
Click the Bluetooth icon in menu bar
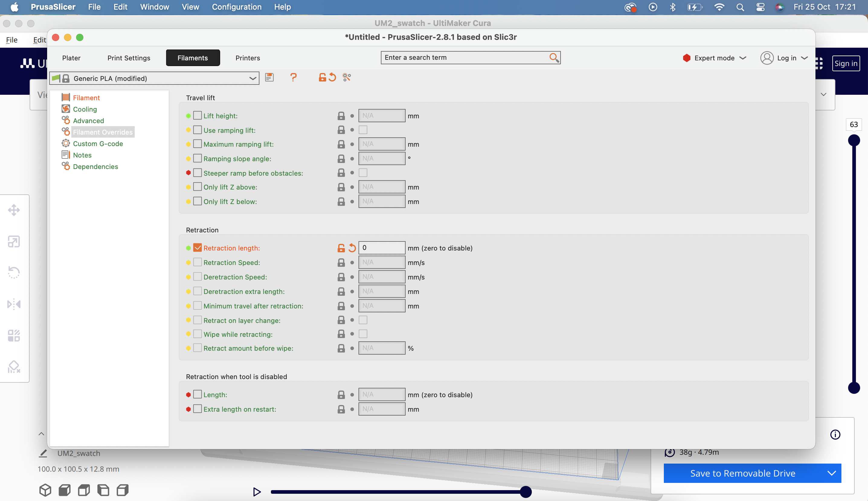tap(672, 7)
